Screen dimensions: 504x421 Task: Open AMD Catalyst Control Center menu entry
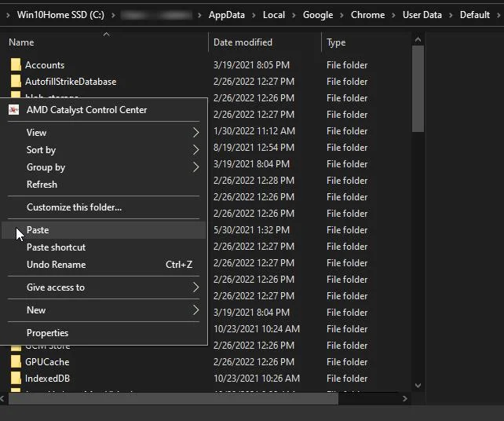click(x=104, y=110)
